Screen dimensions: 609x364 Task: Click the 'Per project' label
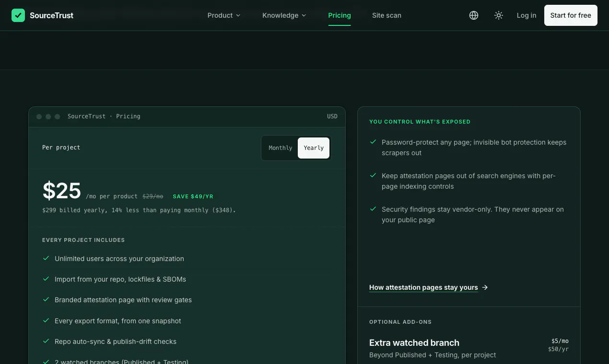(61, 148)
